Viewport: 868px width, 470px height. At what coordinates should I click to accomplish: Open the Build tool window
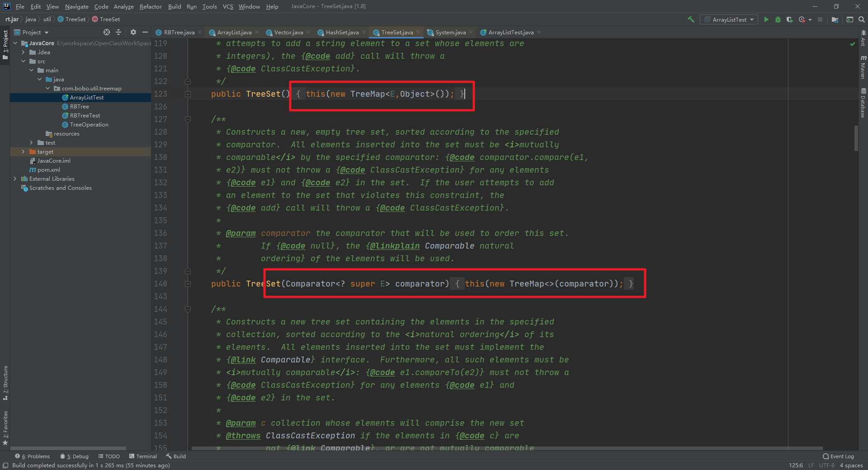click(176, 456)
